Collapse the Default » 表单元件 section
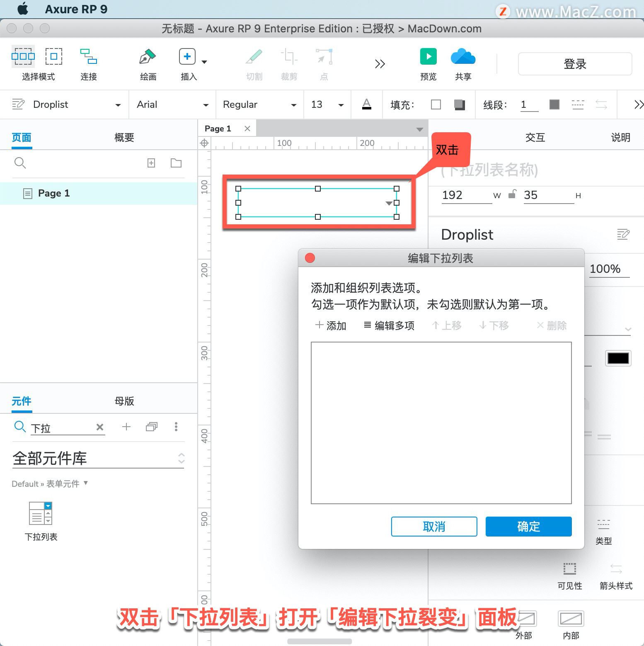This screenshot has width=644, height=646. [x=86, y=483]
